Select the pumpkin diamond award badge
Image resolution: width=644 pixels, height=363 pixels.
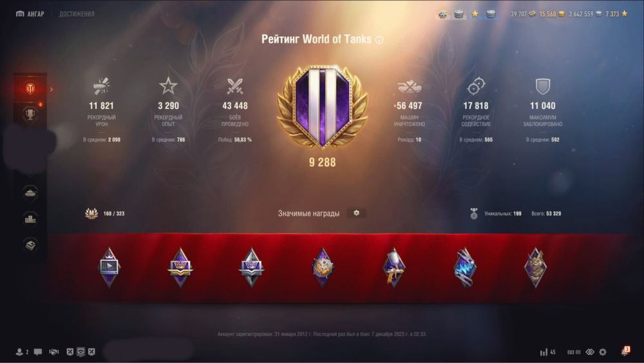point(323,267)
